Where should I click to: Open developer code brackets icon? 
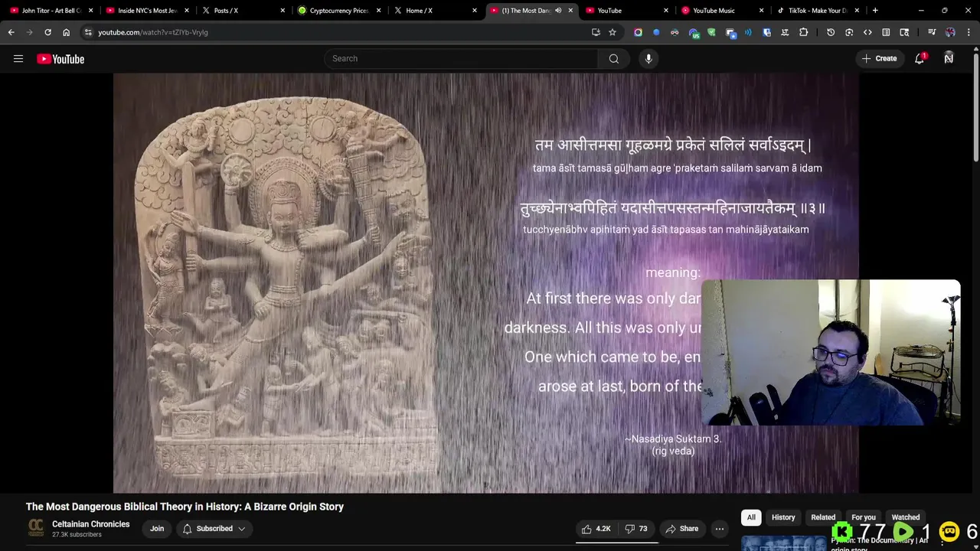[x=867, y=32]
